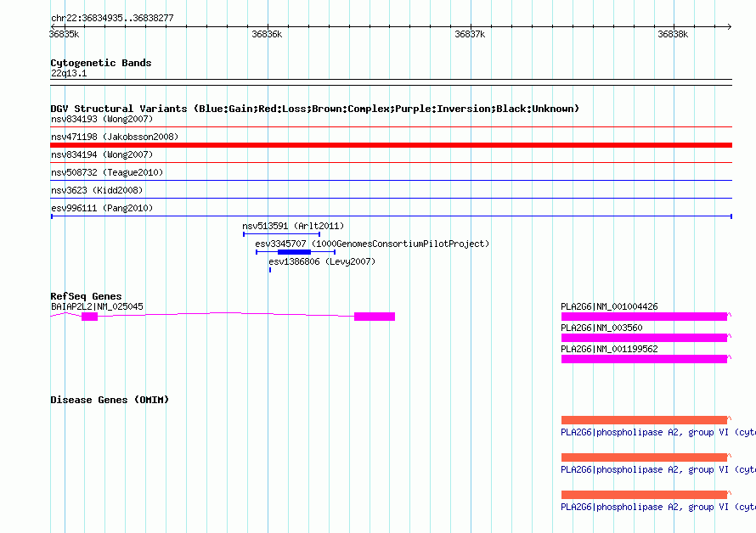
Task: Click the bottom orange OMIM PLA2G6 bar
Action: 644,495
